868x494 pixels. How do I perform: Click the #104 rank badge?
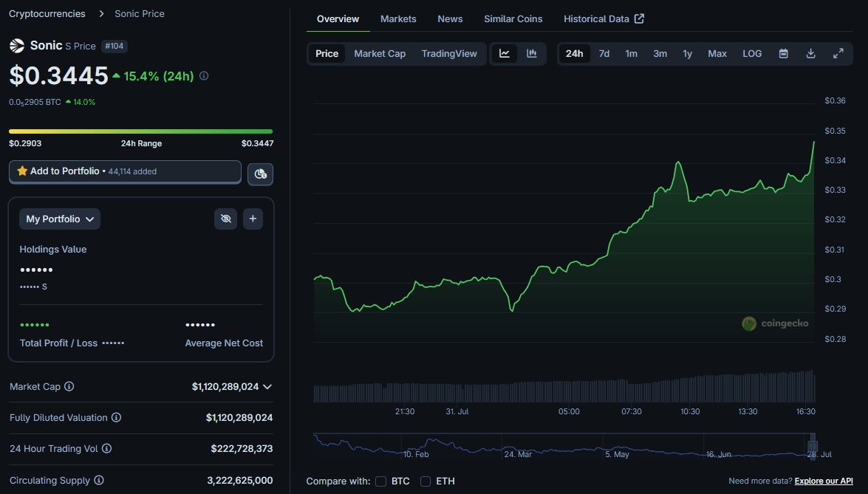[114, 46]
